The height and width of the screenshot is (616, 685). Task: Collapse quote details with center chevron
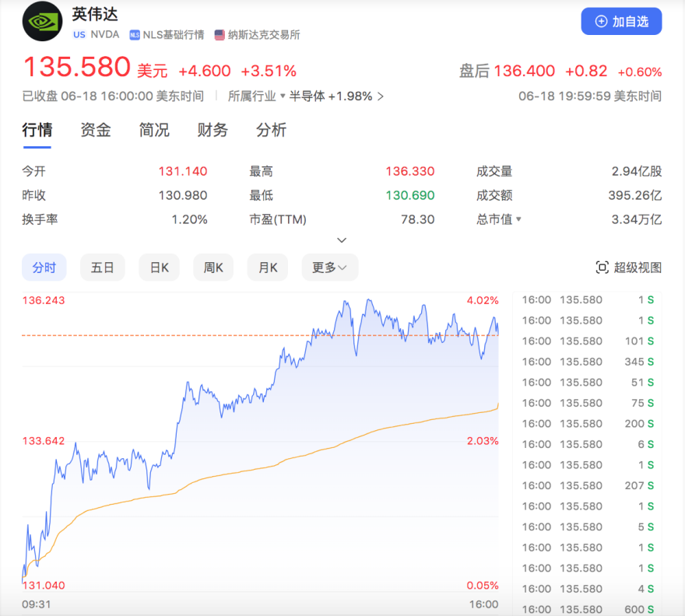tap(342, 240)
